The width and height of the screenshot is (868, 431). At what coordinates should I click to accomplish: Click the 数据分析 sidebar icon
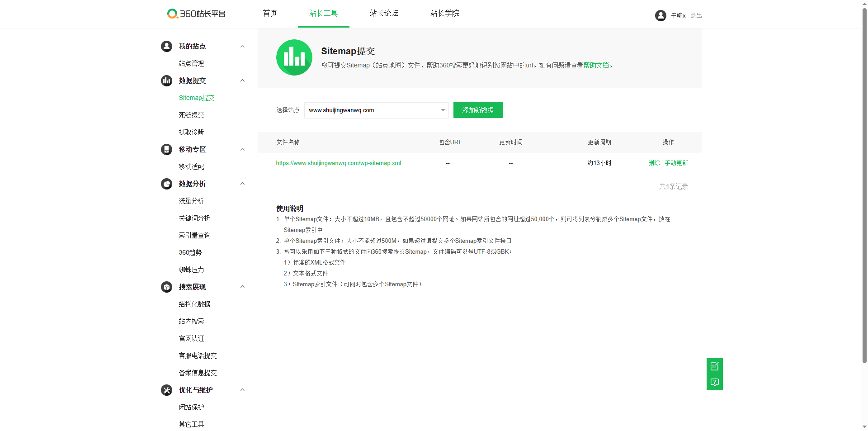[x=166, y=184]
